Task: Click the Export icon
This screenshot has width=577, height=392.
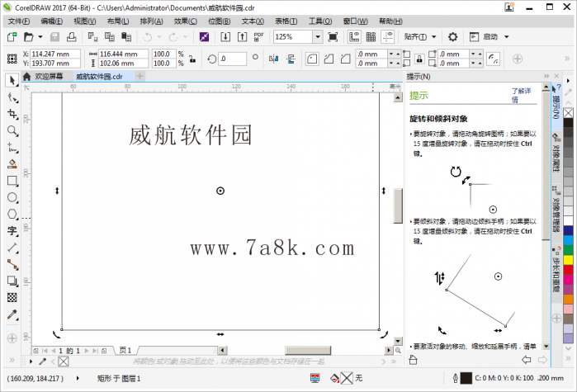Action: pyautogui.click(x=242, y=37)
